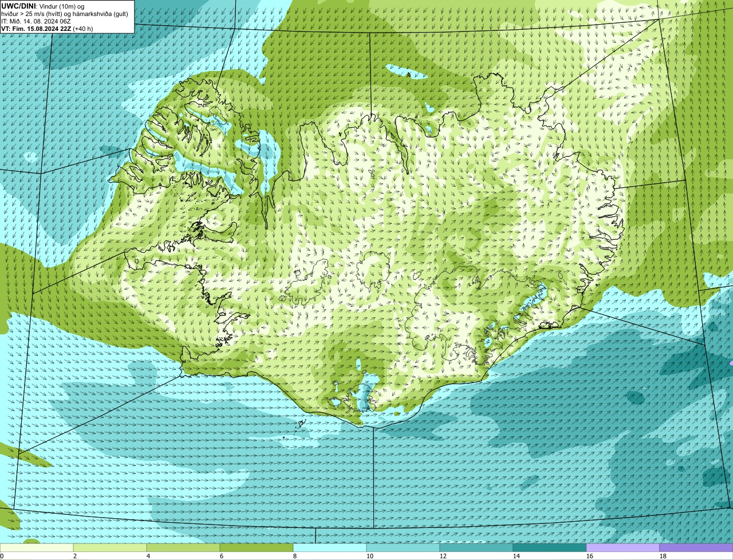Click the "UWC/DINI: Vindur (10m) og" title line
The image size is (733, 560).
click(43, 6)
